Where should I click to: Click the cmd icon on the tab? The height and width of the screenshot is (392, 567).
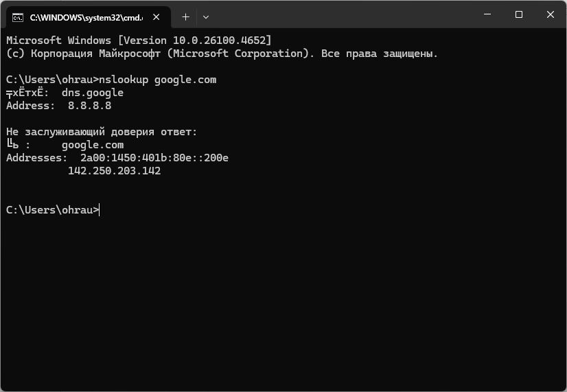click(x=19, y=16)
